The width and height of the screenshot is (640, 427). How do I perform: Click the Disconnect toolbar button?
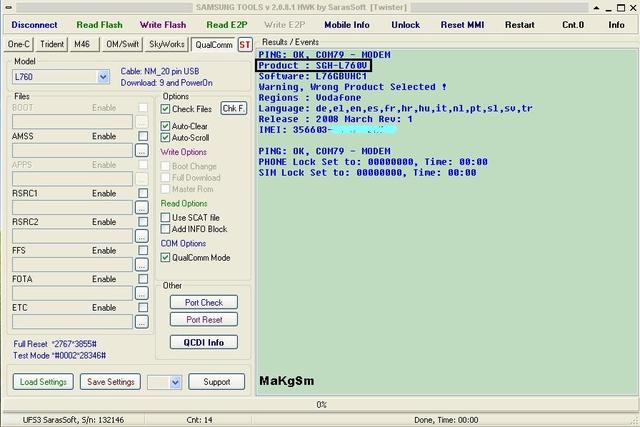[34, 25]
